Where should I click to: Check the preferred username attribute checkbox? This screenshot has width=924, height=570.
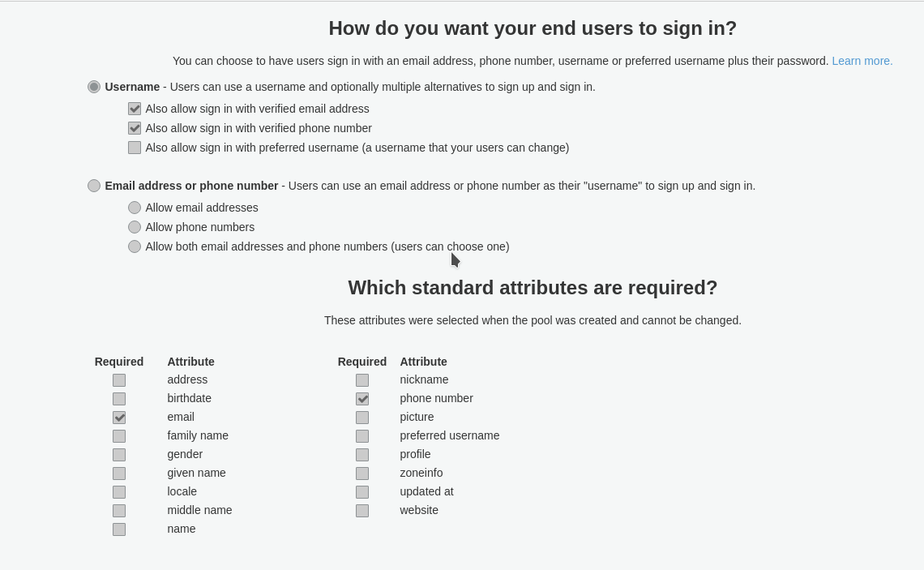pos(362,436)
